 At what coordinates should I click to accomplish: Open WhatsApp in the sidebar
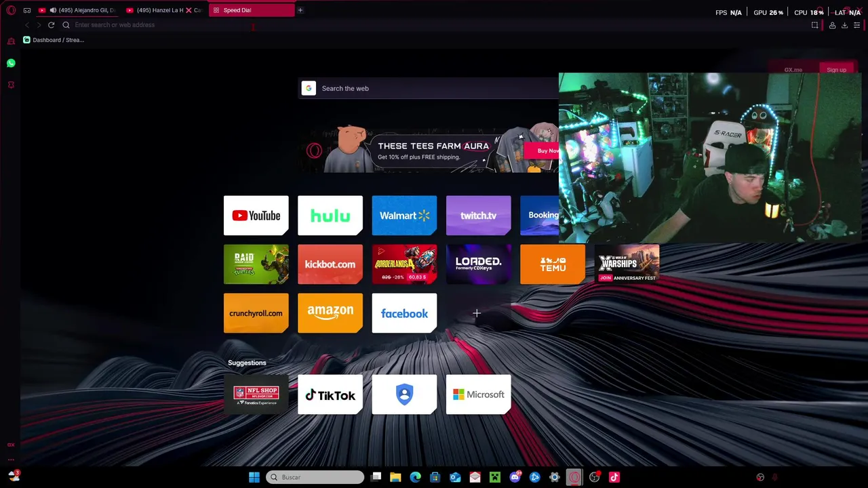coord(11,63)
